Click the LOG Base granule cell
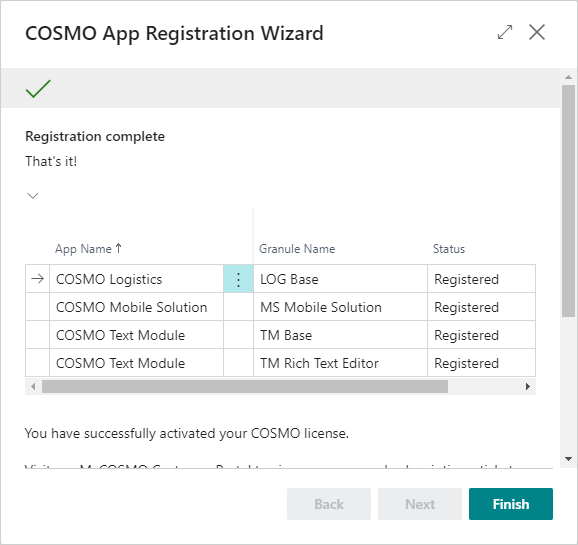578x545 pixels. 341,279
